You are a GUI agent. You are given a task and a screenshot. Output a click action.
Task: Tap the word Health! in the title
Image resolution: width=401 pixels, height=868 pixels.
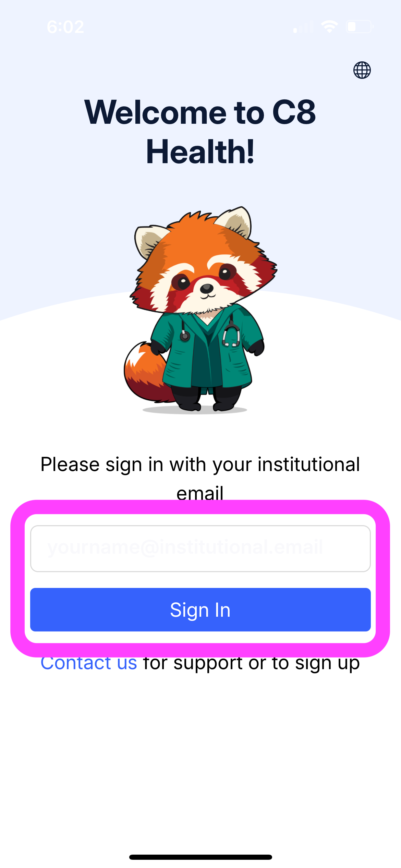(x=200, y=152)
